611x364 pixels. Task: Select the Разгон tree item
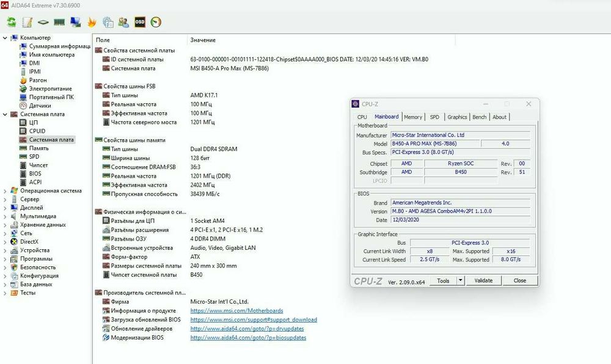click(x=38, y=80)
